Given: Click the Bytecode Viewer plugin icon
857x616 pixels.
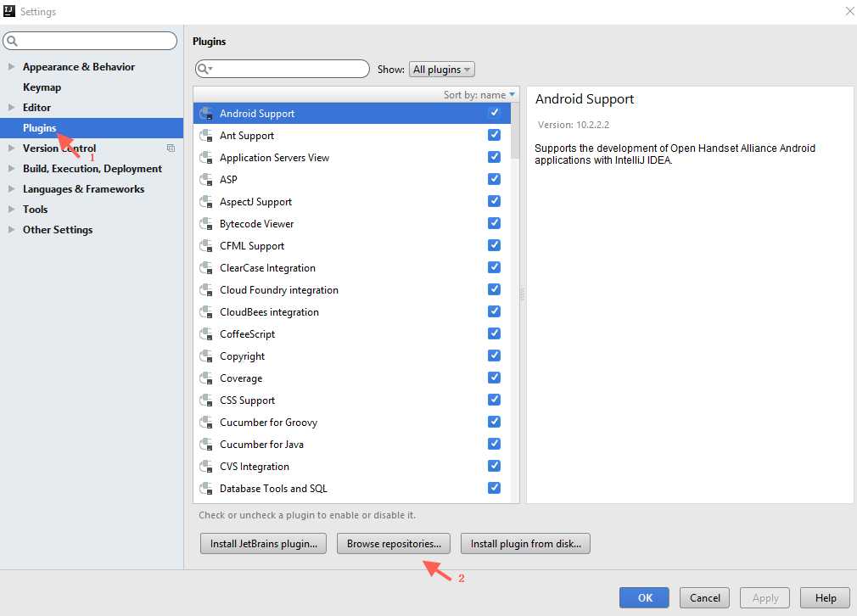Looking at the screenshot, I should (205, 224).
